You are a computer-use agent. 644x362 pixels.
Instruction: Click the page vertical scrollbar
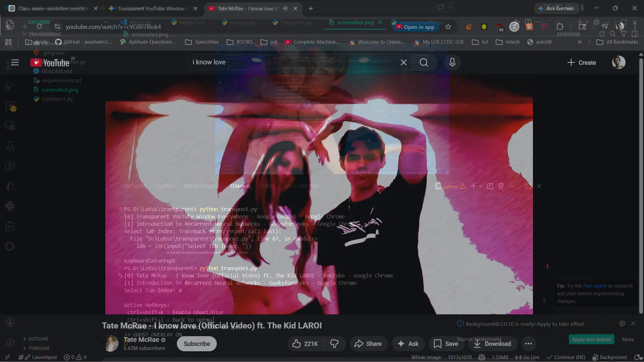click(641, 185)
